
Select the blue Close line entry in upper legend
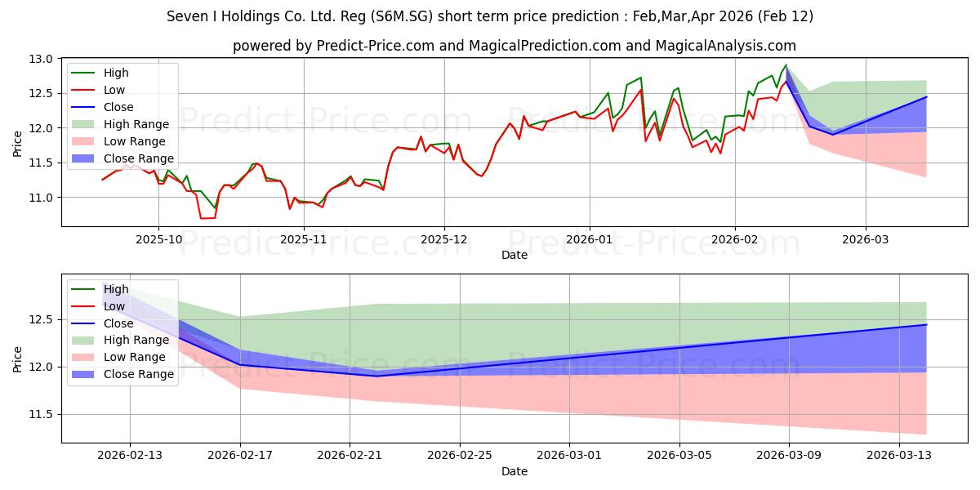(x=85, y=107)
